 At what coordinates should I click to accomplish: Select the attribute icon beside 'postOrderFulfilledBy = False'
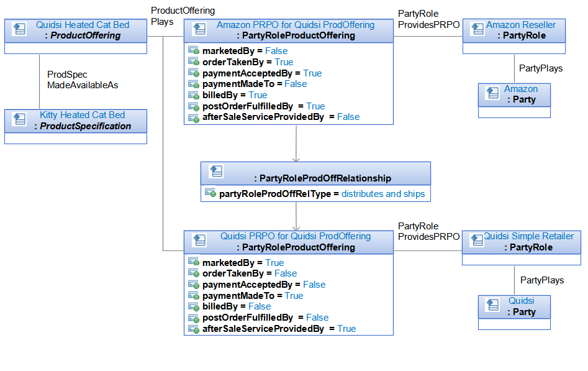point(194,318)
